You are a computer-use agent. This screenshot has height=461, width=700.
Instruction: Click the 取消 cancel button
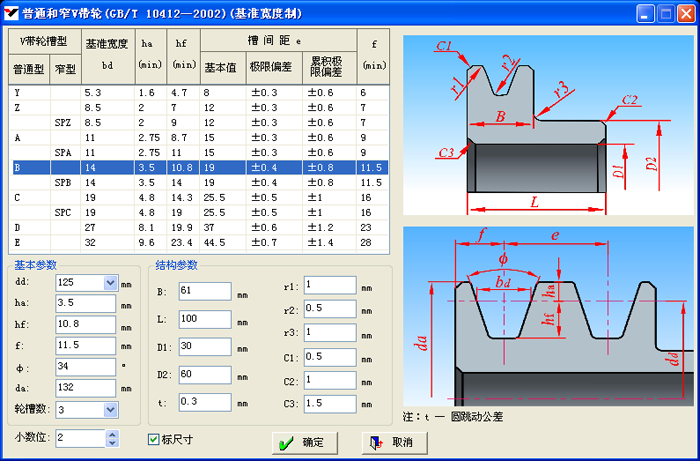pos(393,442)
